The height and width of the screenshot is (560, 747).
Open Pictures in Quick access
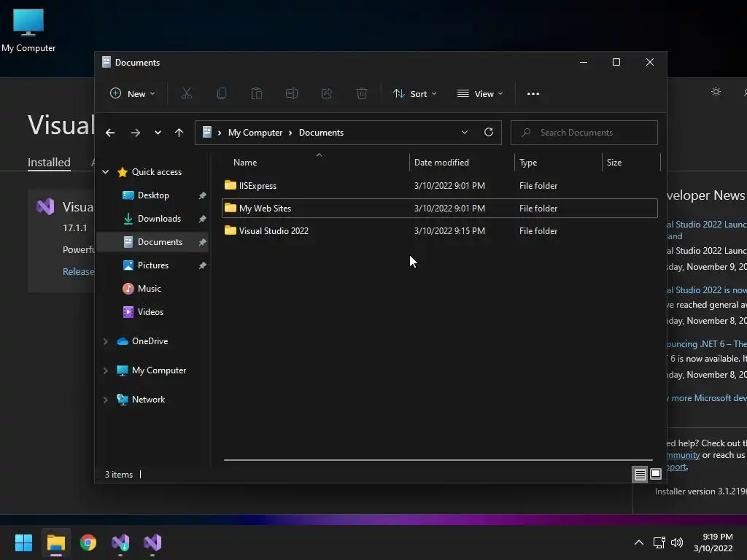click(153, 265)
